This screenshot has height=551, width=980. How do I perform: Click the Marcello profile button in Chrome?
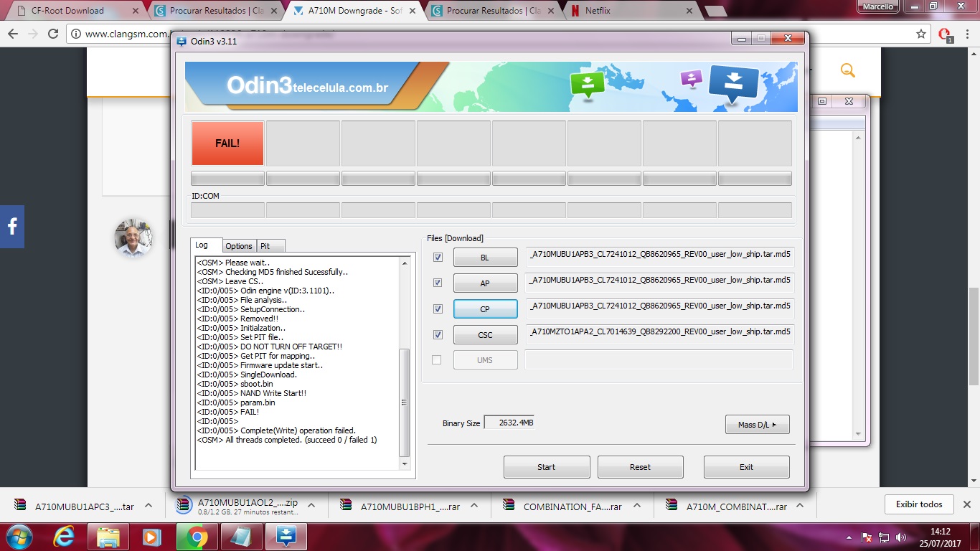877,6
